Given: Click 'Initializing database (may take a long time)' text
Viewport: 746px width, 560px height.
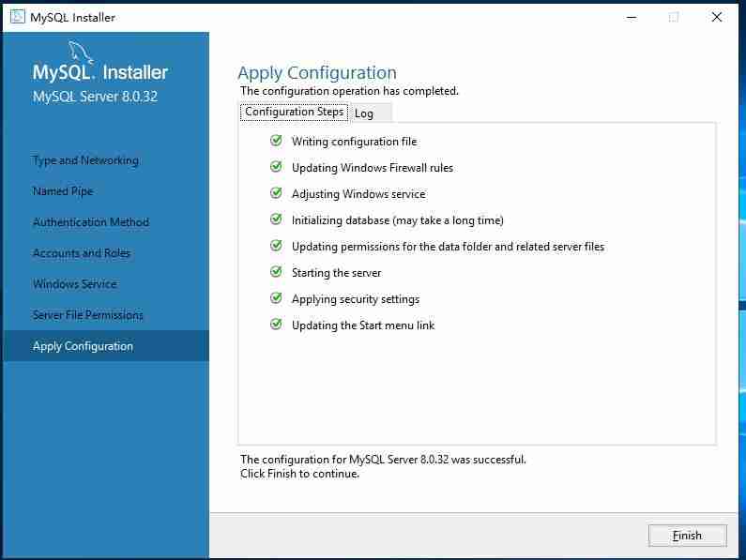Looking at the screenshot, I should [x=398, y=220].
